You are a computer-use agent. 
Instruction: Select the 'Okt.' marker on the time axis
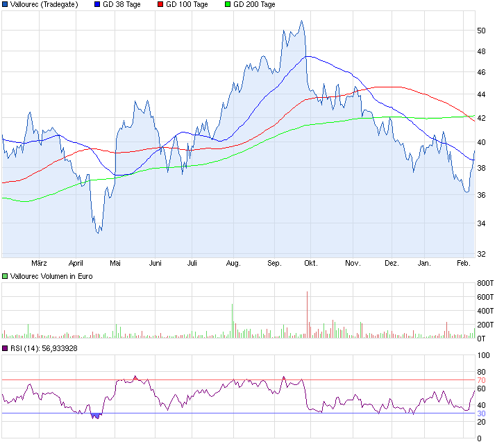[x=310, y=264]
